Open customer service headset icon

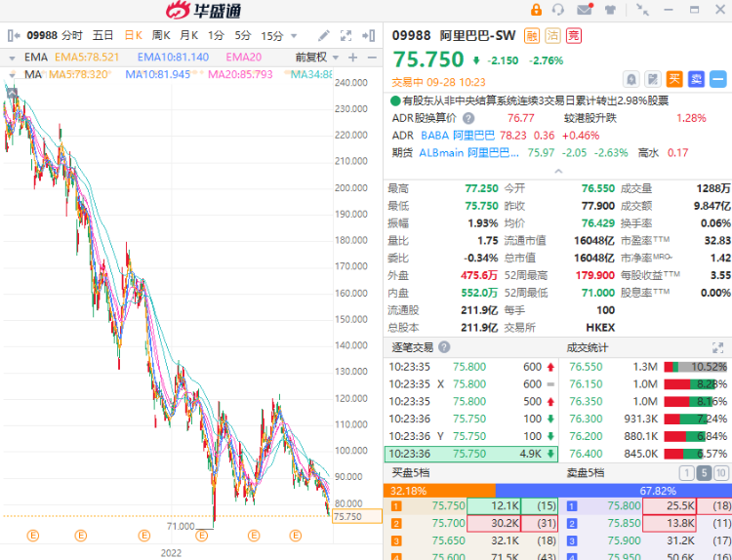558,10
